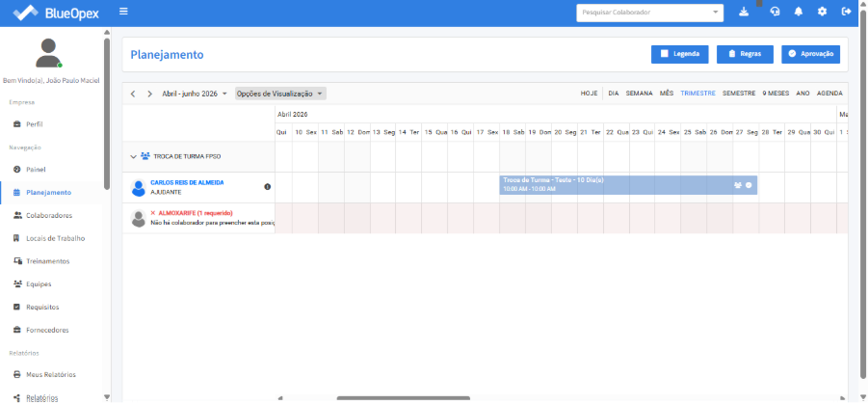868x403 pixels.
Task: Switch to Dia view
Action: click(614, 94)
